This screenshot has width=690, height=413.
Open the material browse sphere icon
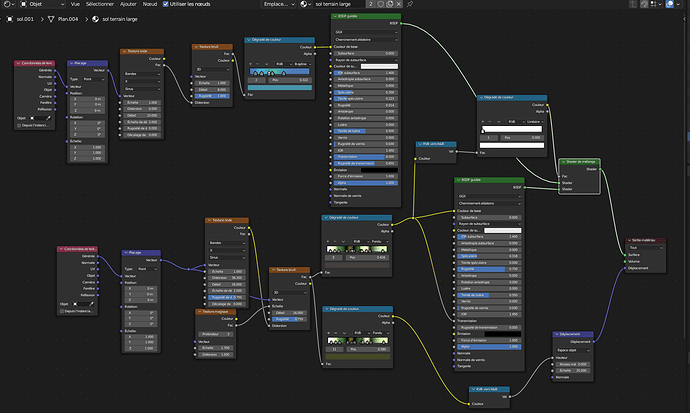pyautogui.click(x=305, y=4)
